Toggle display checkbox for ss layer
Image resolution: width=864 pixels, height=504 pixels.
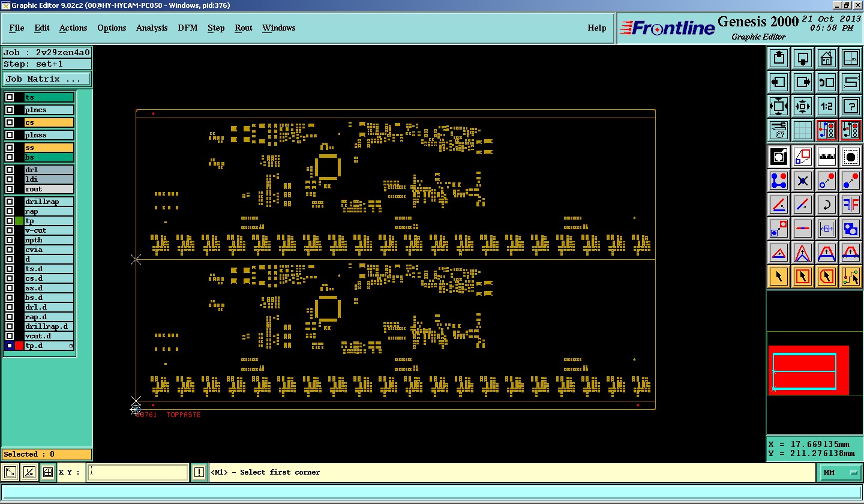point(10,148)
